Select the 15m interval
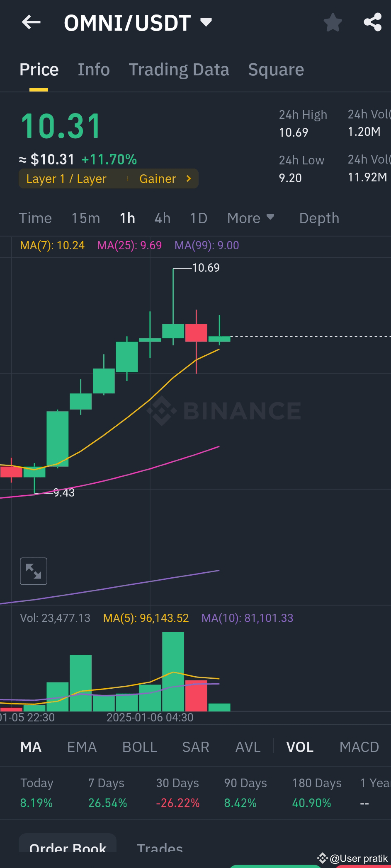The height and width of the screenshot is (868, 391). coord(85,218)
